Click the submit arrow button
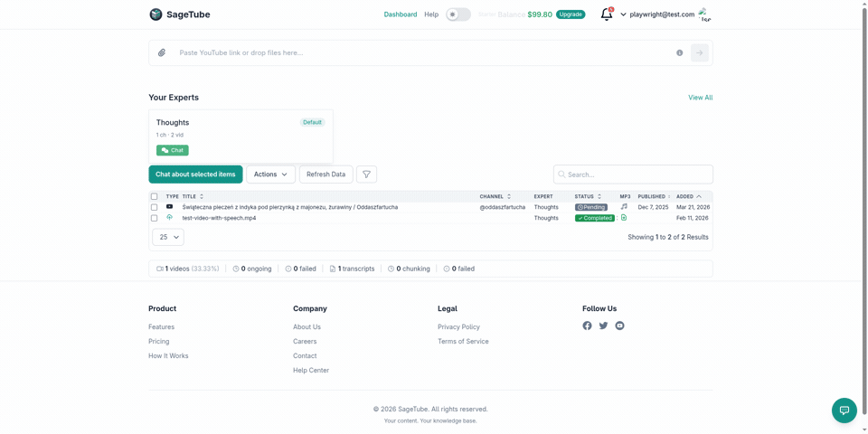This screenshot has height=434, width=868. (700, 52)
